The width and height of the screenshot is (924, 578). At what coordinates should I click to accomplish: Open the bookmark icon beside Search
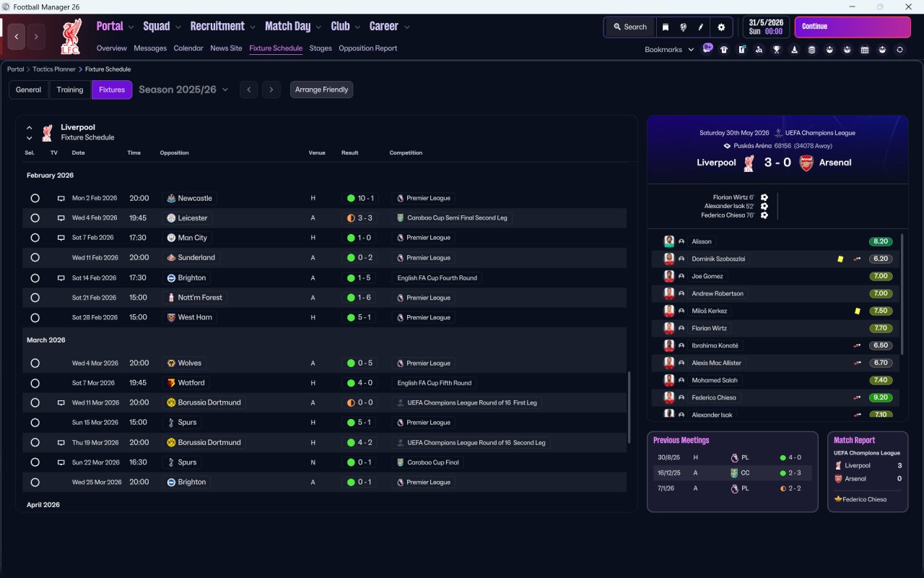click(666, 27)
